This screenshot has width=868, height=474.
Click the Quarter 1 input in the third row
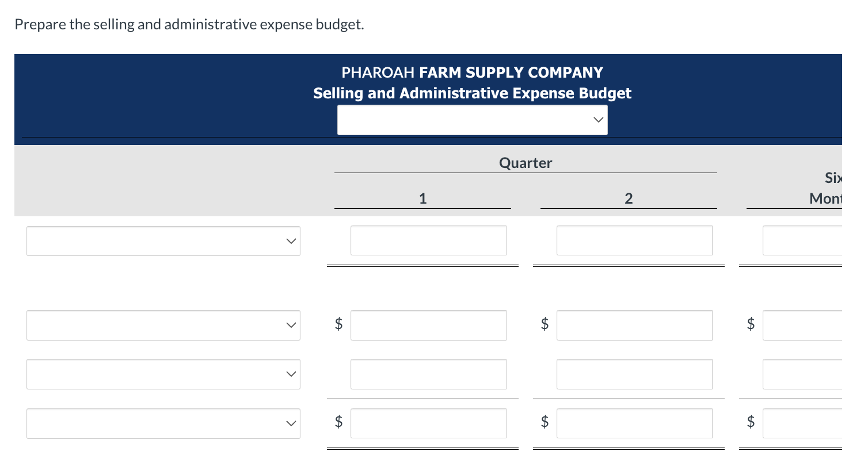428,374
